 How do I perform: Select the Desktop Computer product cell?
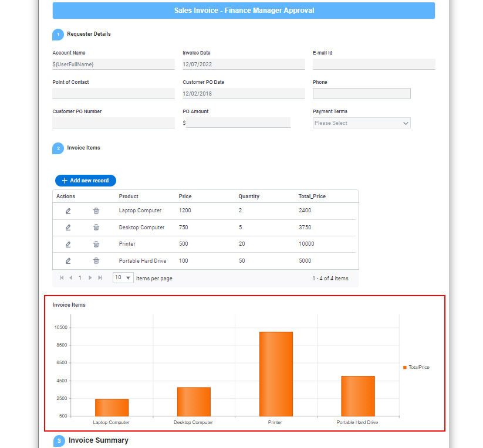tap(141, 228)
